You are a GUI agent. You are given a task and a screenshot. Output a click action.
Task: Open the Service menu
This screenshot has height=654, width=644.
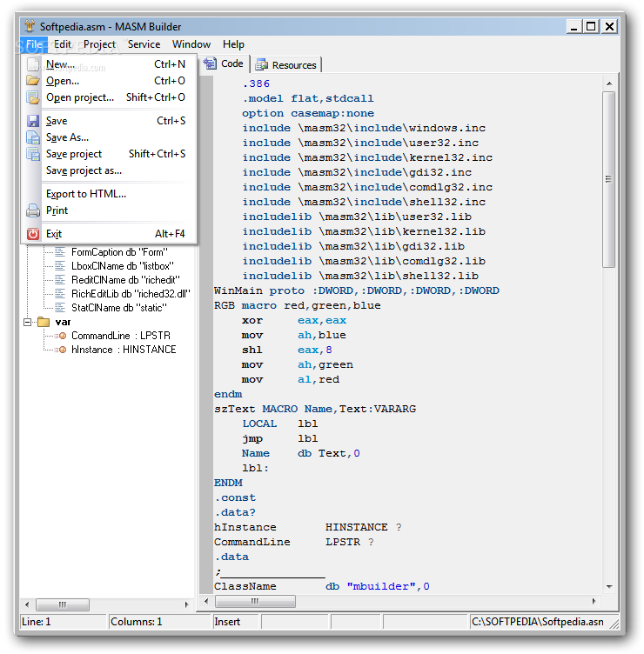[x=144, y=44]
